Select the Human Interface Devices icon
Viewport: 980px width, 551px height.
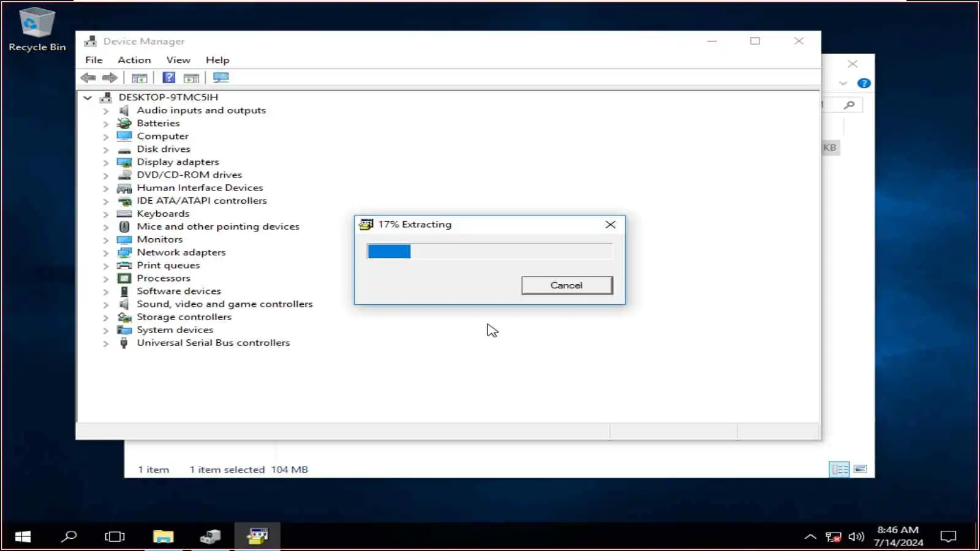pyautogui.click(x=124, y=188)
